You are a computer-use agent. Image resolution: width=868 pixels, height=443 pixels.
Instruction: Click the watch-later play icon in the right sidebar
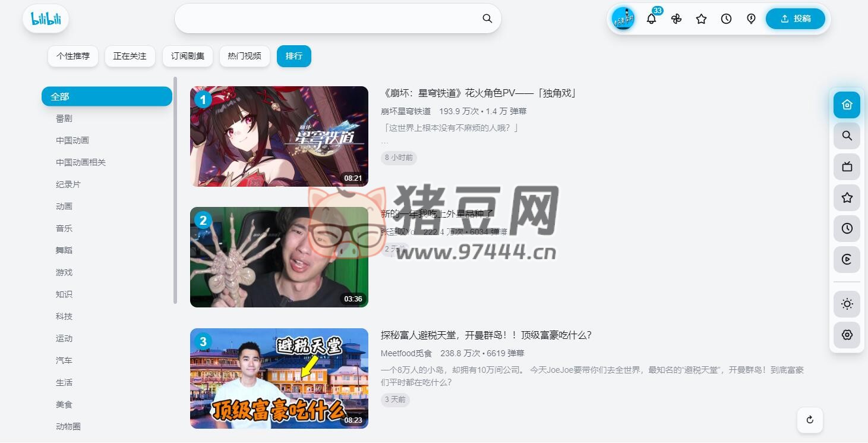click(847, 259)
